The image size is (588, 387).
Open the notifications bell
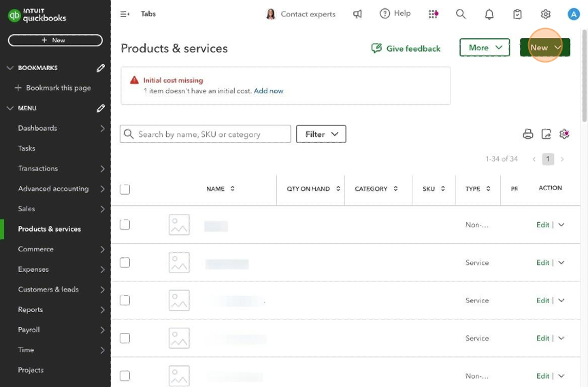tap(489, 14)
